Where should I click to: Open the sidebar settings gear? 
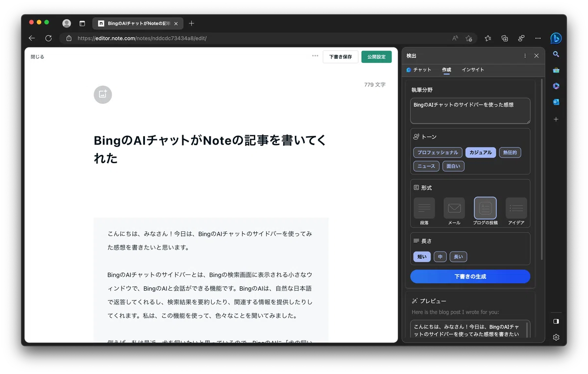[x=556, y=337]
